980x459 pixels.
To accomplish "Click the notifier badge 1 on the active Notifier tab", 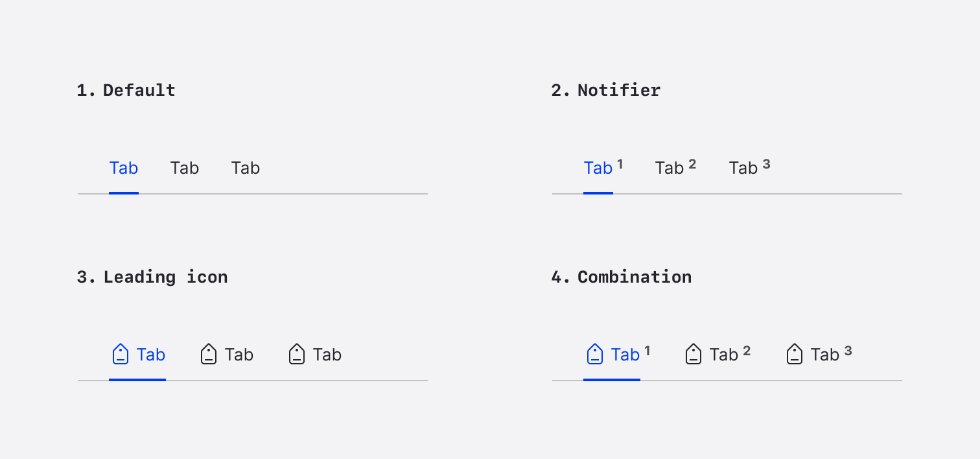I will (x=620, y=163).
